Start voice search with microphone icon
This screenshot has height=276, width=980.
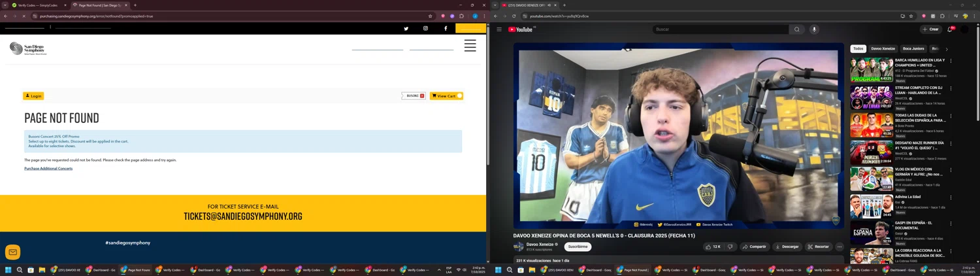814,29
